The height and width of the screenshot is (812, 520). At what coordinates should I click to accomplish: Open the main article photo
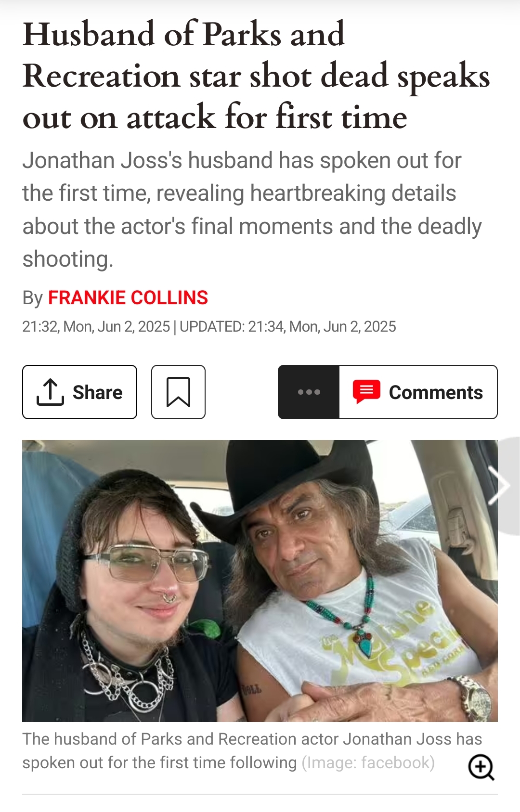click(260, 580)
